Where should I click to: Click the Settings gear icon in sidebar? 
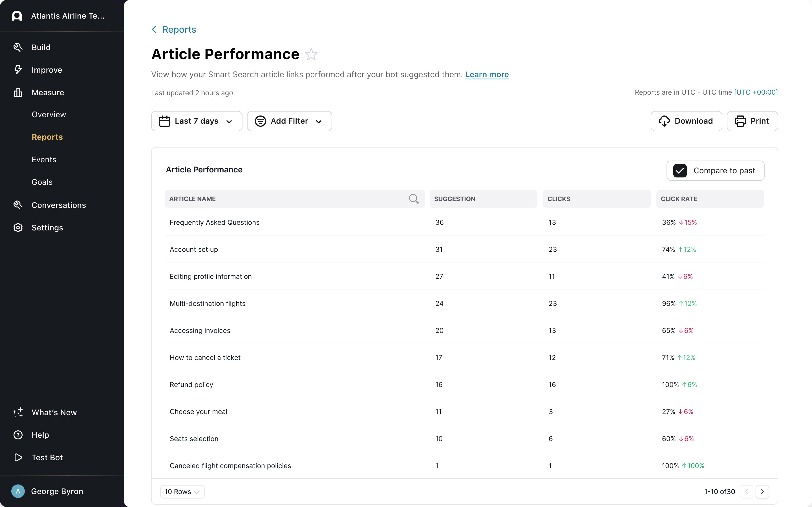pos(18,228)
